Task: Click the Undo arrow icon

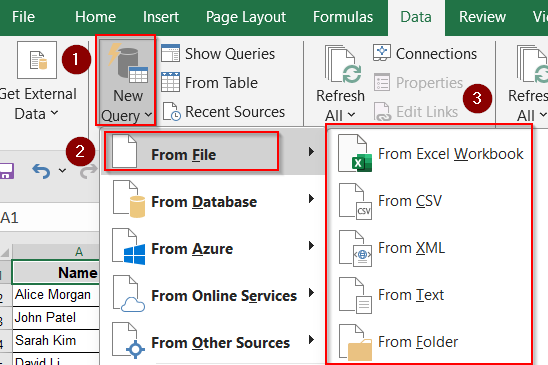Action: coord(41,171)
